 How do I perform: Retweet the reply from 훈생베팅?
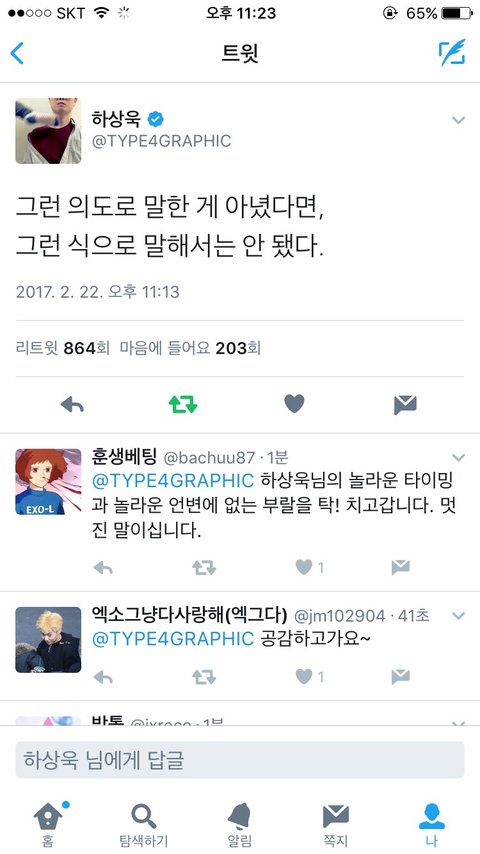coord(204,568)
